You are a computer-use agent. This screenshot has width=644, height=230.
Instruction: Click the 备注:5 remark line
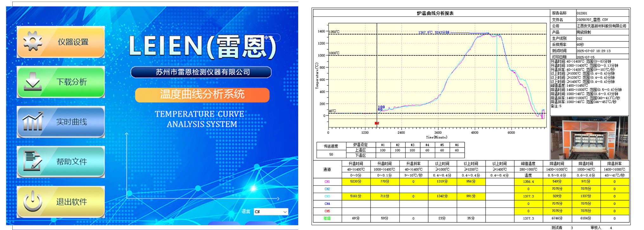(x=556, y=106)
